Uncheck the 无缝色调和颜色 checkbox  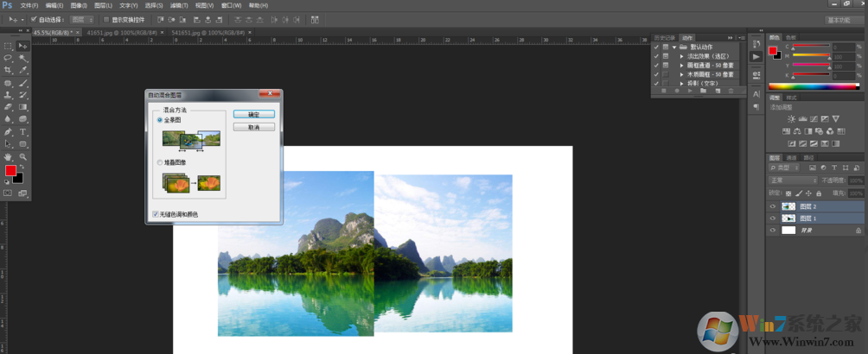[x=155, y=213]
